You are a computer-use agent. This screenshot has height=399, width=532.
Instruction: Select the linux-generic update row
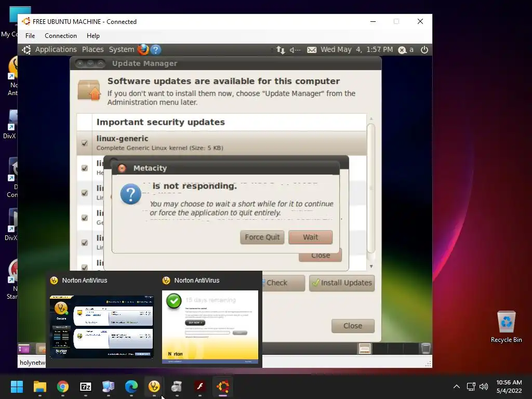pyautogui.click(x=221, y=143)
